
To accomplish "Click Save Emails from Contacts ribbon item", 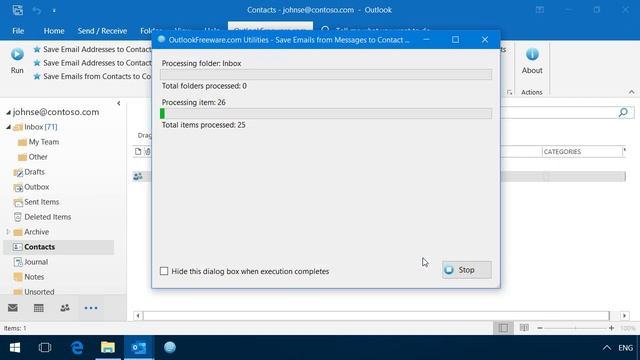I will pyautogui.click(x=92, y=76).
